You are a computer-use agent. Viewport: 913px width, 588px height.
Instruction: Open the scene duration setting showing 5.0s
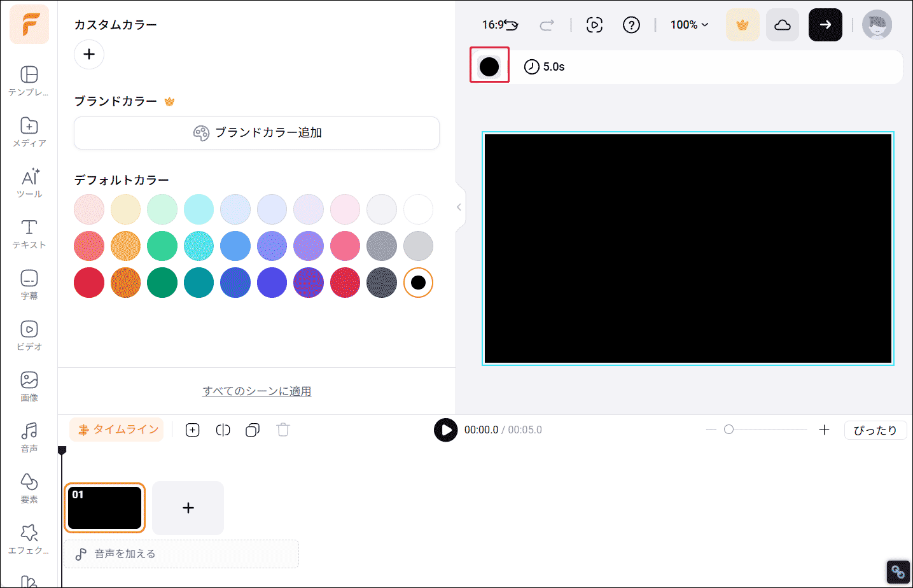pos(545,66)
